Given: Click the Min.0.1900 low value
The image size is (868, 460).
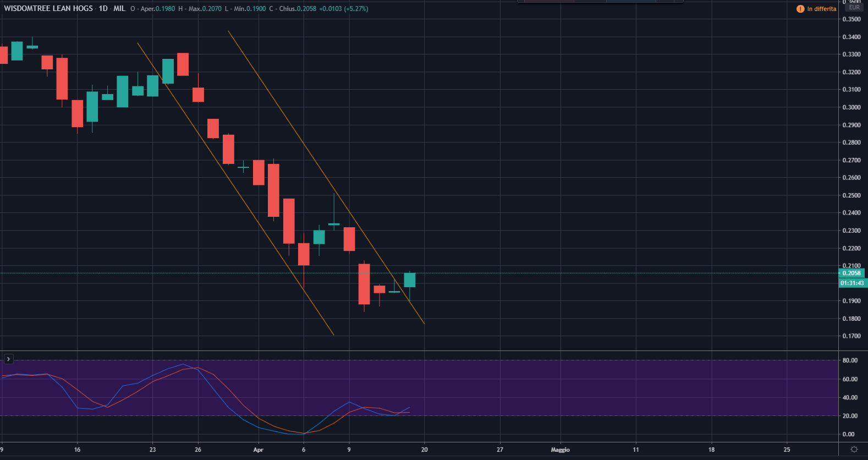Looking at the screenshot, I should 249,9.
